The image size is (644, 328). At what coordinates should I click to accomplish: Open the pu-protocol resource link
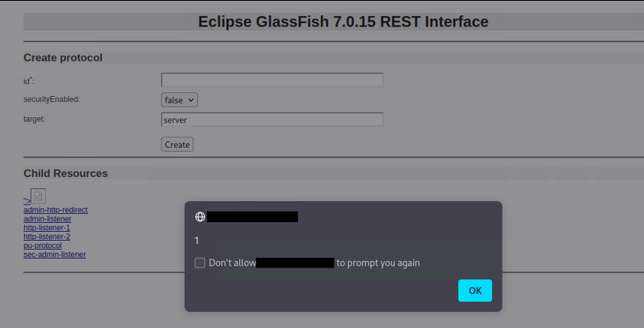click(x=43, y=246)
